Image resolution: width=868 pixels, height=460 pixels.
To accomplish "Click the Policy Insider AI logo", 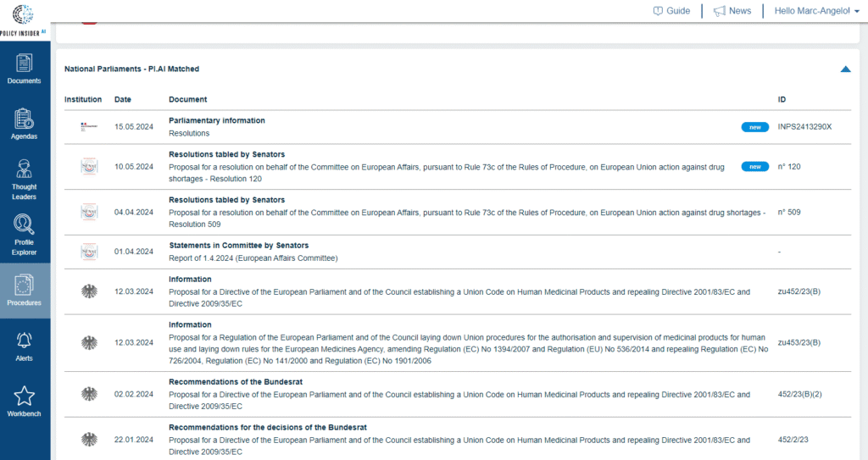I will pos(24,19).
